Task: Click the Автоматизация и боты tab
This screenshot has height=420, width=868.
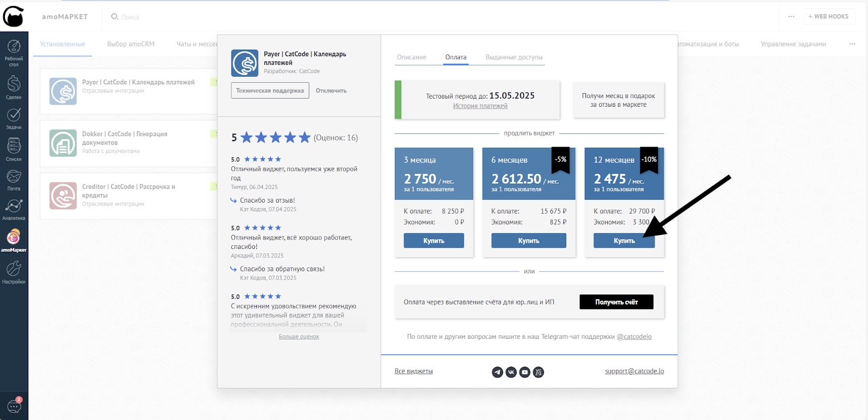Action: pyautogui.click(x=708, y=44)
